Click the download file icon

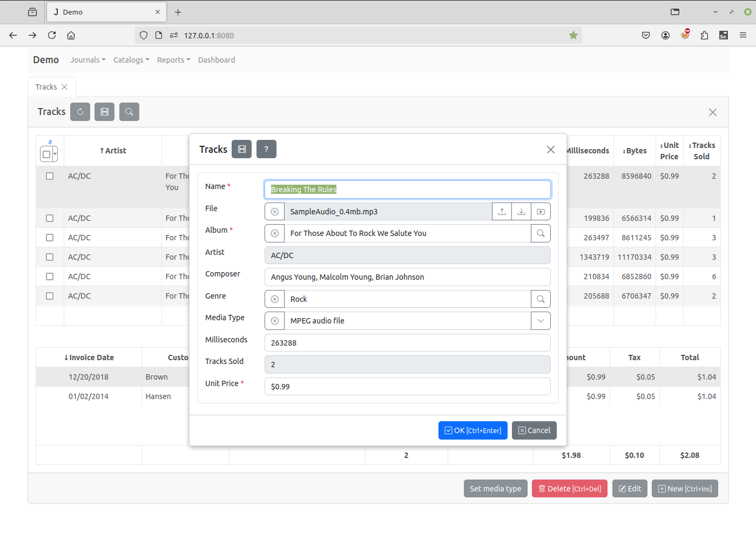point(522,212)
